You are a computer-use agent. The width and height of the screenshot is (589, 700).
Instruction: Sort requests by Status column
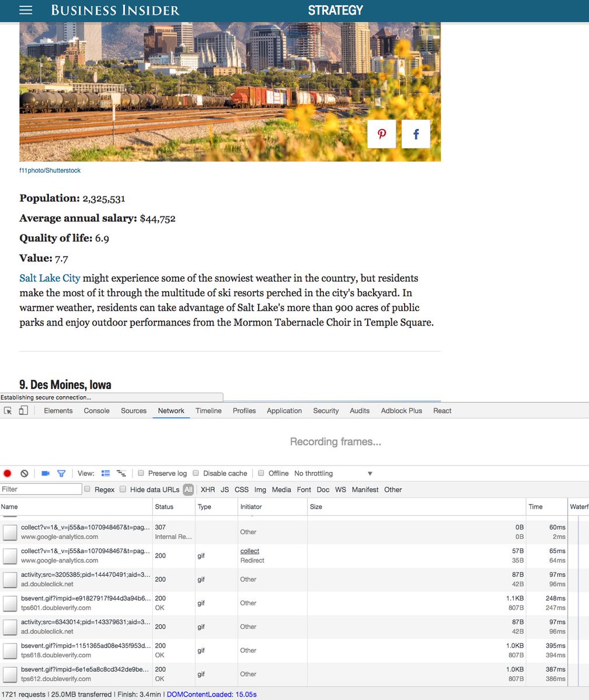[x=173, y=507]
